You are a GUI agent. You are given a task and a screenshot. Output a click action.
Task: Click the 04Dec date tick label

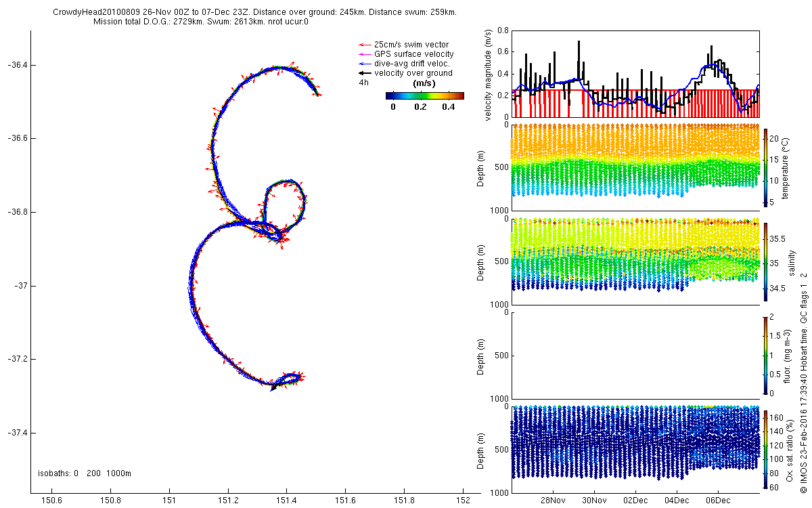[677, 501]
